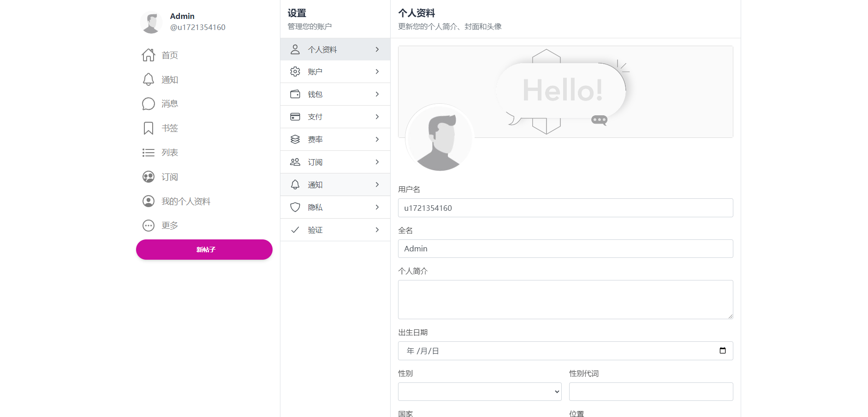This screenshot has height=417, width=868.
Task: Click the bio text area
Action: [565, 299]
